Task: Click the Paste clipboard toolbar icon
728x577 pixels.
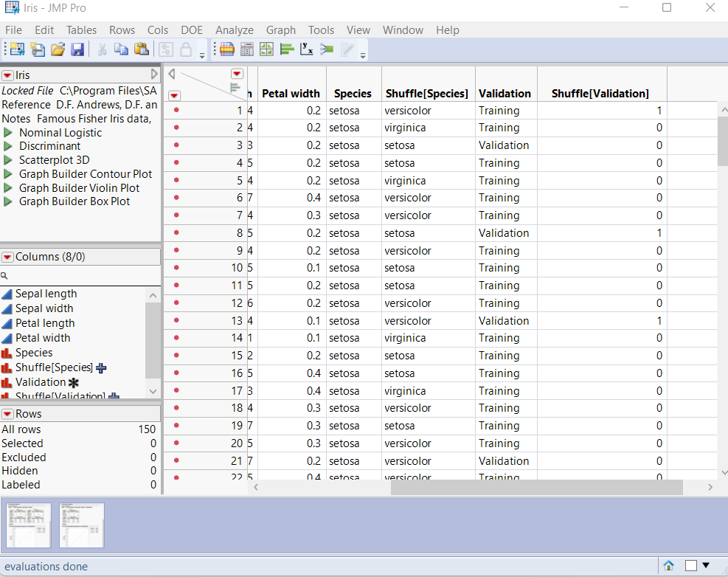Action: click(142, 49)
